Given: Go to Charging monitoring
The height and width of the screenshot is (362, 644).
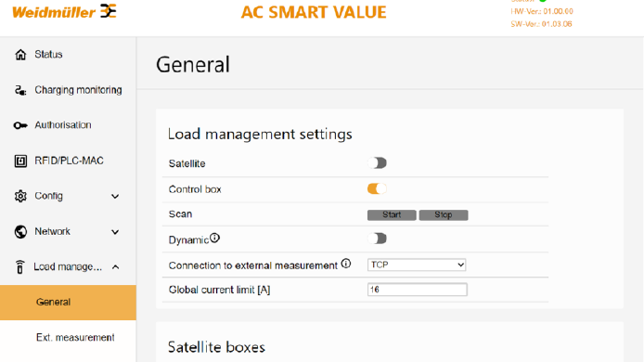Looking at the screenshot, I should click(78, 90).
